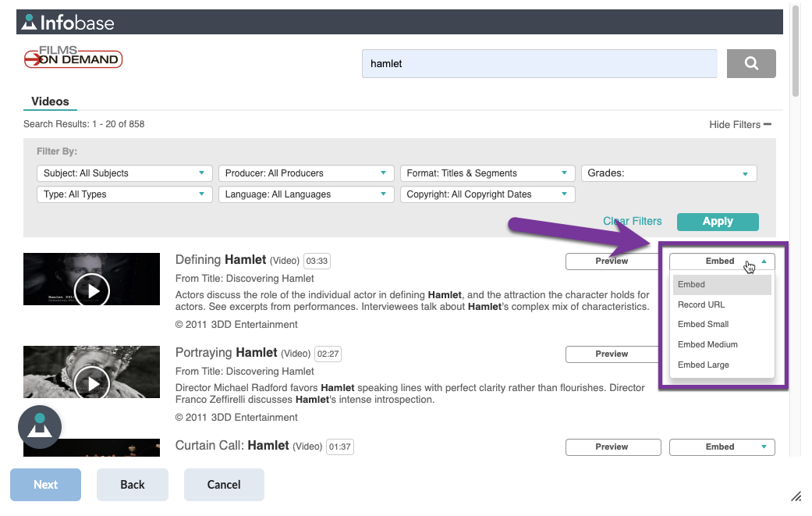Screen dimensions: 812x516
Task: Click the resize handle at the bottom right corner
Action: pyautogui.click(x=796, y=496)
